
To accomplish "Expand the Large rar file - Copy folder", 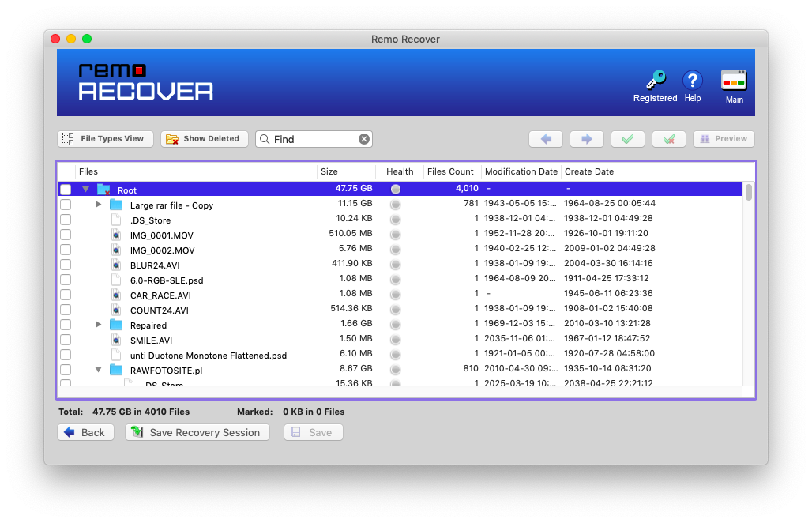I will (98, 205).
